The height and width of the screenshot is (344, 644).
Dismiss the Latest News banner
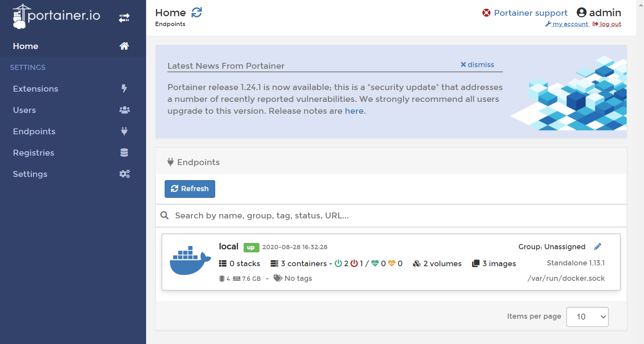coord(477,65)
